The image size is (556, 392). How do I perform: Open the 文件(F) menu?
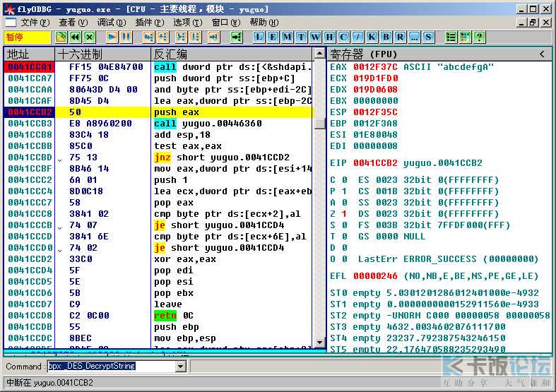[x=35, y=23]
